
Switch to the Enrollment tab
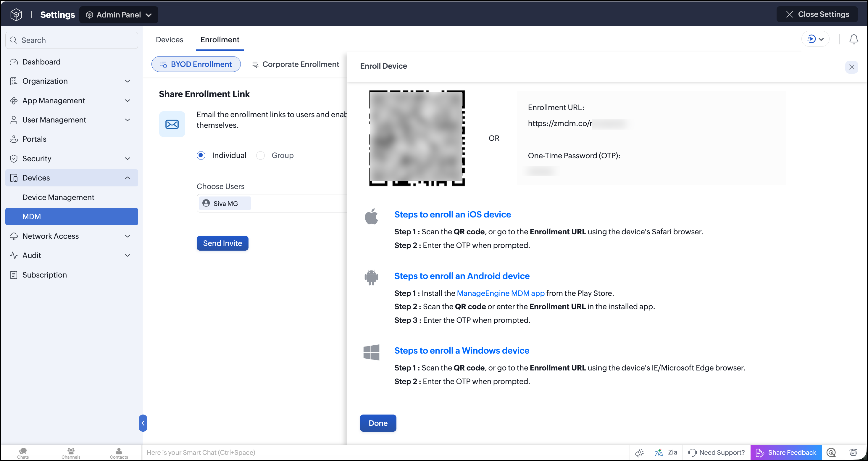point(220,40)
